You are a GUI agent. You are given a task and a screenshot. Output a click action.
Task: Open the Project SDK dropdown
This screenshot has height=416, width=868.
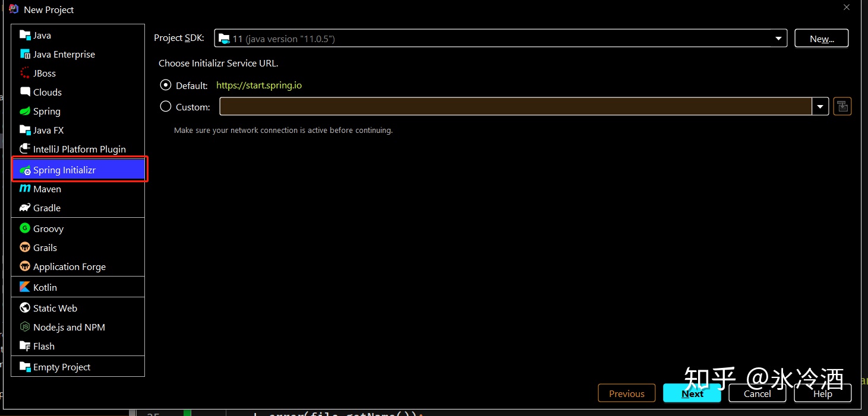click(500, 39)
